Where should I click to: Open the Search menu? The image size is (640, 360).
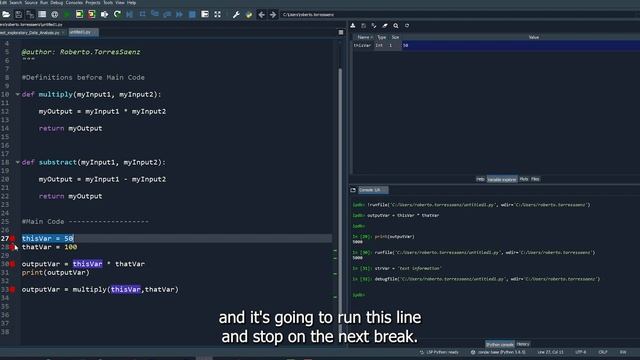[16, 2]
